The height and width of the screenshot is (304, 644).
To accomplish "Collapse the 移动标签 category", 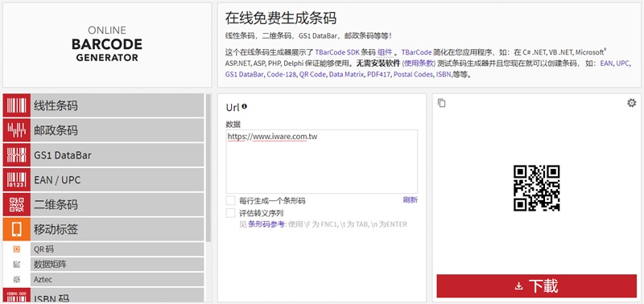I will pyautogui.click(x=104, y=229).
